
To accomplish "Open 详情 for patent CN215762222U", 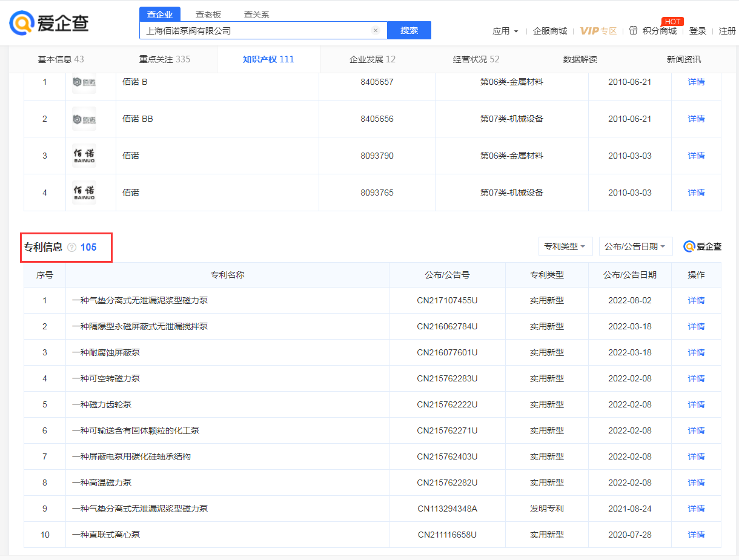I will tap(697, 404).
